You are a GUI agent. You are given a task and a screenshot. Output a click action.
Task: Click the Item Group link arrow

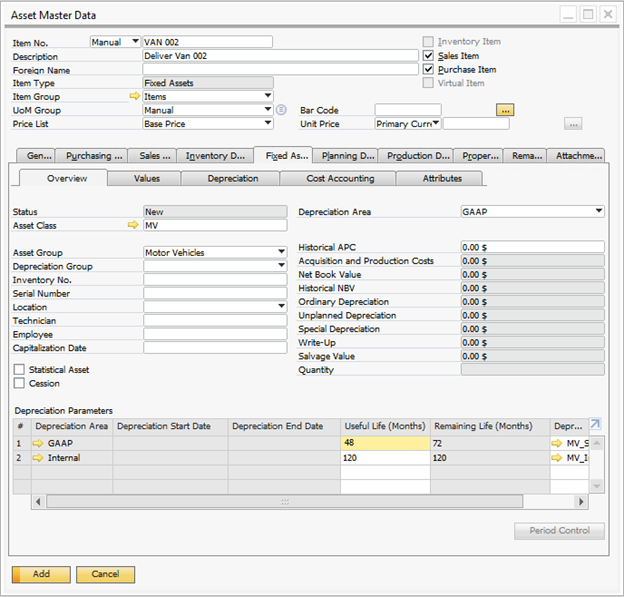[x=135, y=96]
